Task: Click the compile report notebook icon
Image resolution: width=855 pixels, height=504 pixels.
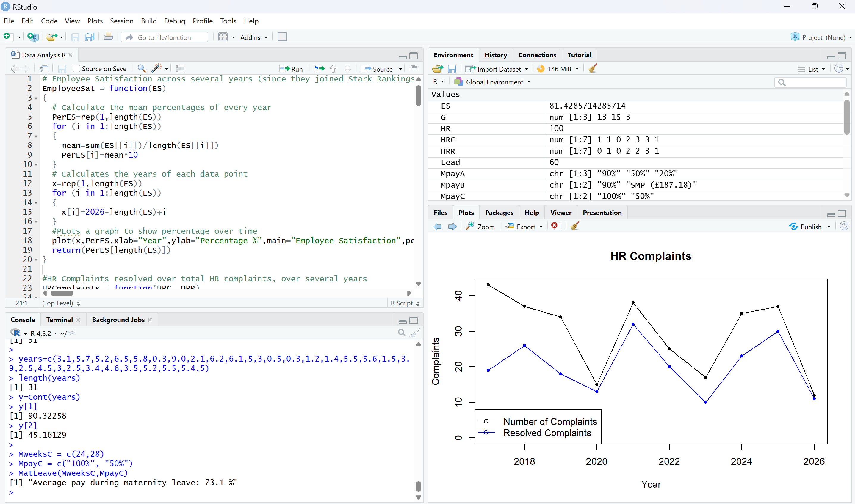Action: click(180, 69)
